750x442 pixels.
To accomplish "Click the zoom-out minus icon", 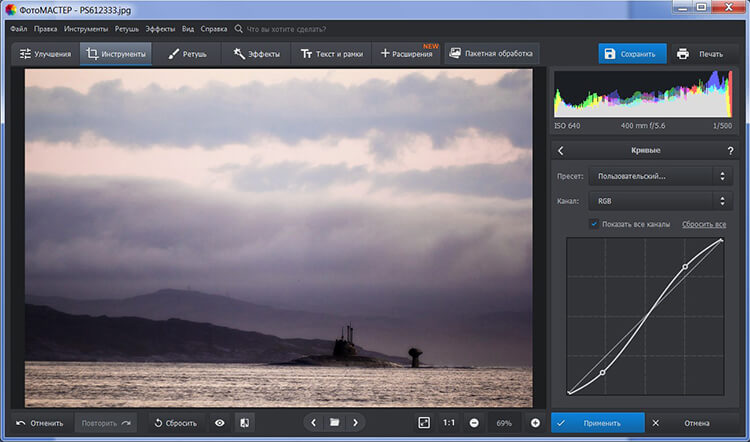I will click(473, 423).
